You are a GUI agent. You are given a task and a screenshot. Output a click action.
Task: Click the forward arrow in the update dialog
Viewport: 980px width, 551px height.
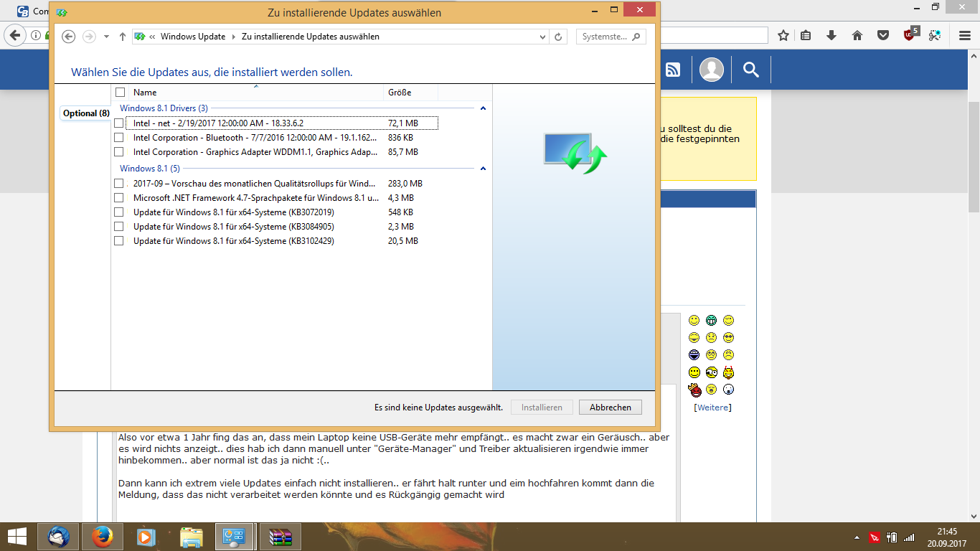[90, 37]
